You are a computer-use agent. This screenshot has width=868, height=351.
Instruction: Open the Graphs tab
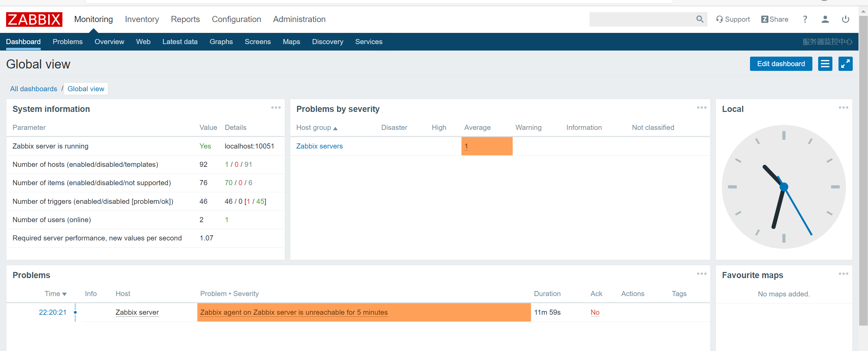221,42
